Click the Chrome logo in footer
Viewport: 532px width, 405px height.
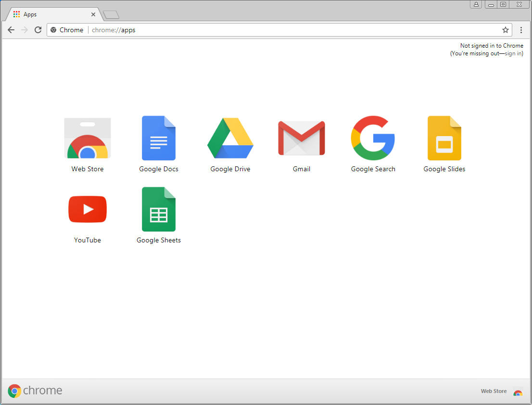pyautogui.click(x=35, y=391)
